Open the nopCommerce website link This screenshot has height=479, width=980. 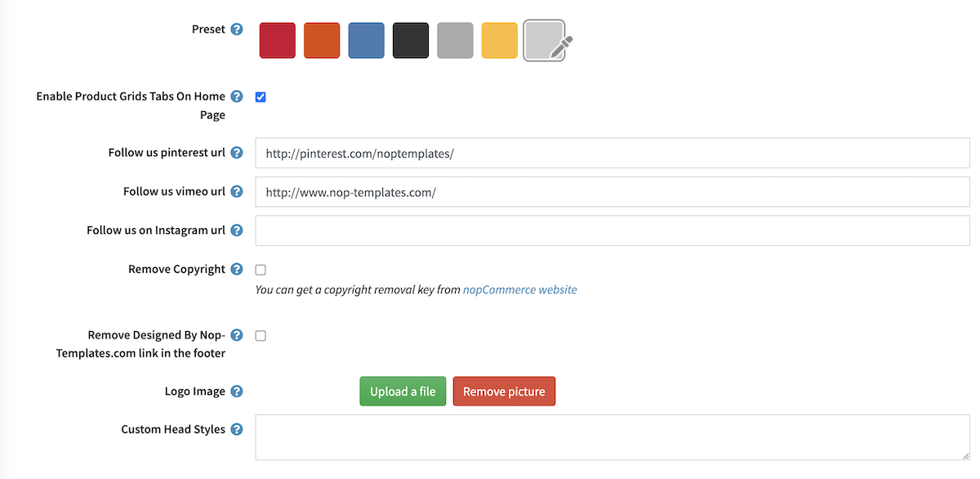point(519,289)
